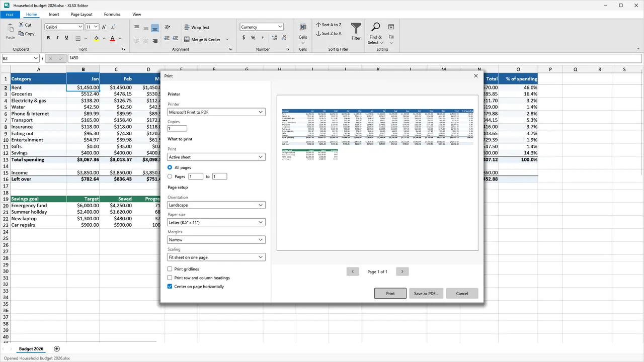This screenshot has height=362, width=644.
Task: Click the Copy icon in Clipboard group
Action: click(21, 34)
